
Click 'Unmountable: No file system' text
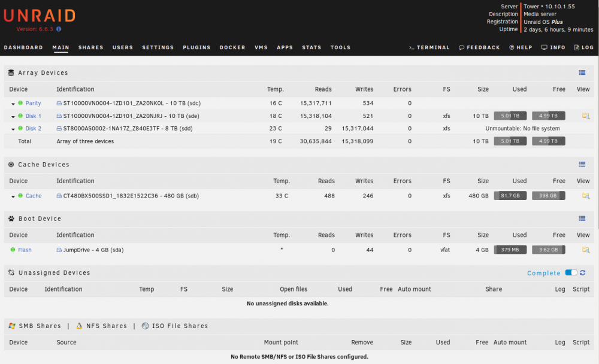(522, 128)
